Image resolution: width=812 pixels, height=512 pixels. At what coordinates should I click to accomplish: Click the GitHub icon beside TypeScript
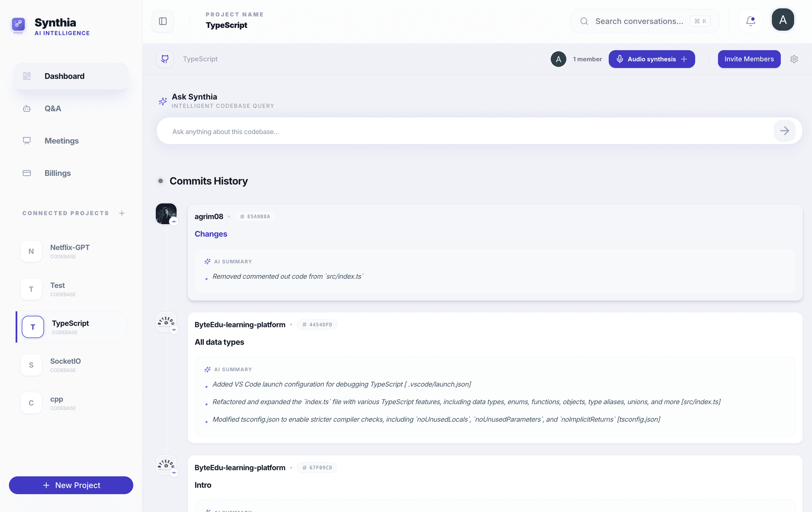(x=165, y=59)
